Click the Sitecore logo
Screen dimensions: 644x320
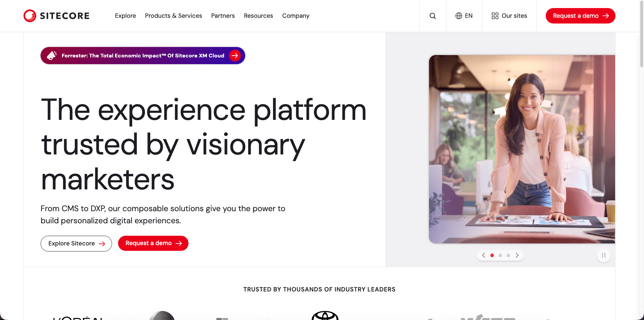tap(56, 16)
